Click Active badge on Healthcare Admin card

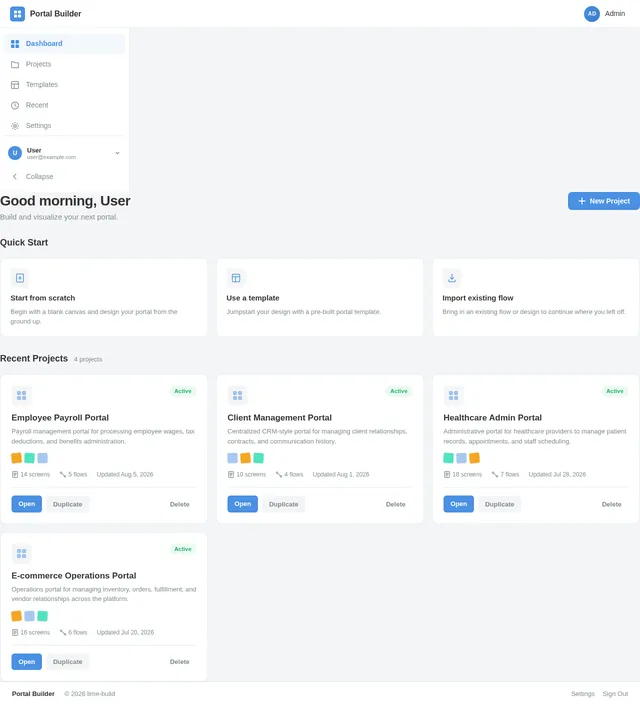[615, 391]
